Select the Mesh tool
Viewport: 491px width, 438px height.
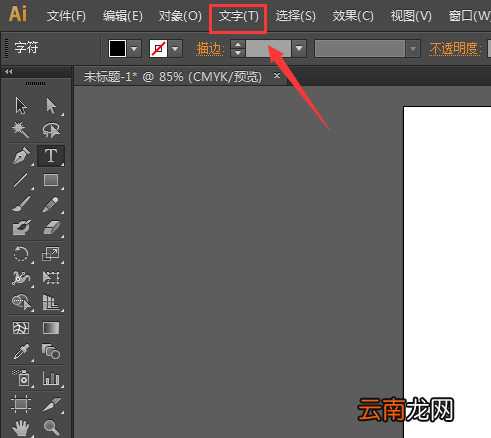21,328
